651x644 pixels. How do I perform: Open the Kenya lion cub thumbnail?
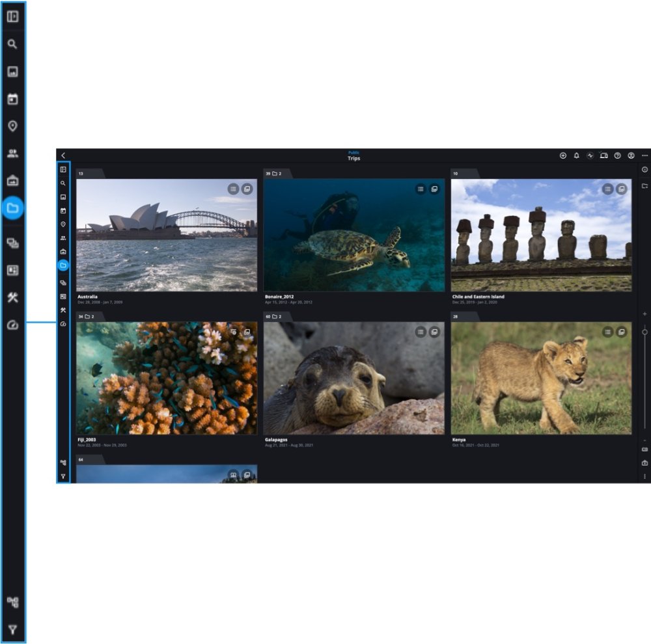(x=542, y=378)
